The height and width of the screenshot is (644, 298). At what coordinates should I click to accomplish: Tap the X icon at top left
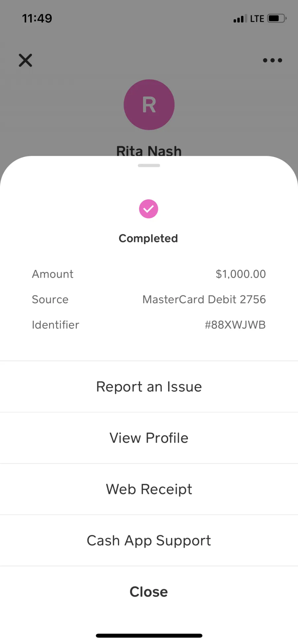coord(25,60)
